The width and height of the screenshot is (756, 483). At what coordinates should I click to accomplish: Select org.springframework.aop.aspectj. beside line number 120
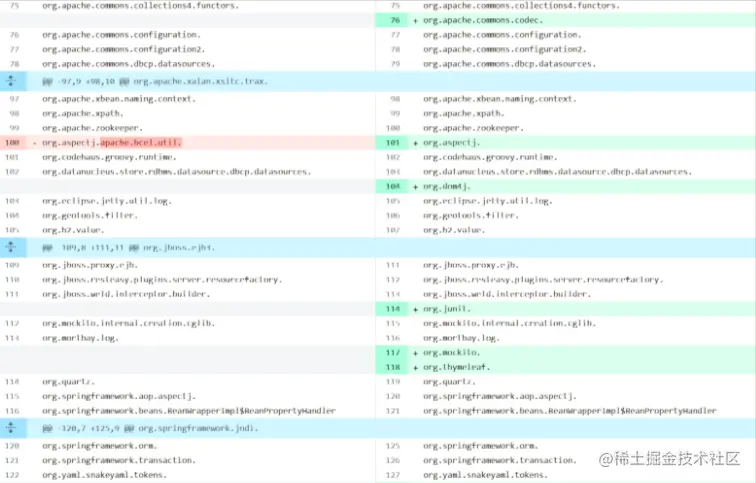[500, 396]
